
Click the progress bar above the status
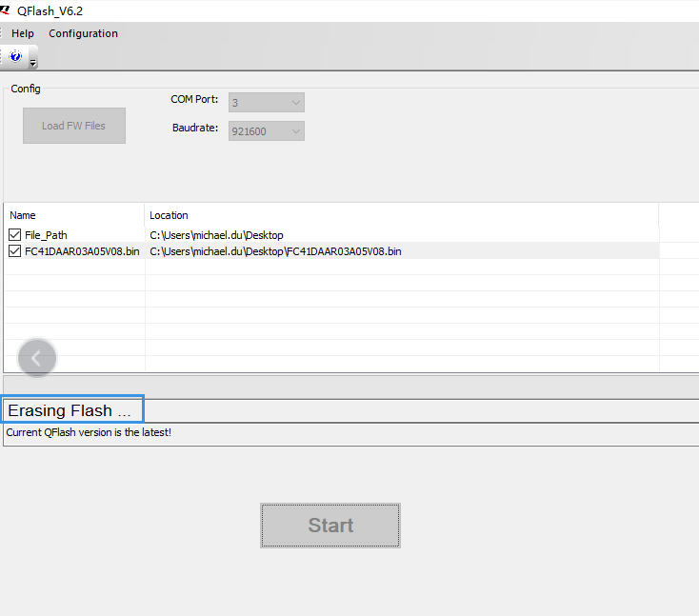(x=349, y=386)
